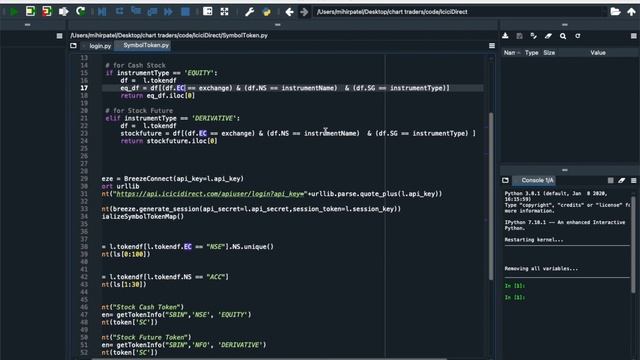Image resolution: width=640 pixels, height=360 pixels.
Task: Step out of function while debugging
Action: pyautogui.click(x=152, y=11)
